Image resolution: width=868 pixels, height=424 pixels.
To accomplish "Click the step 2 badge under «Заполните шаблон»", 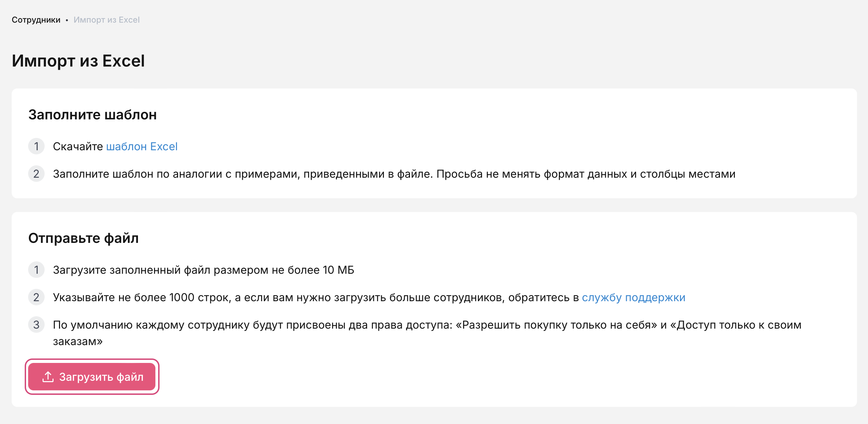I will point(36,174).
